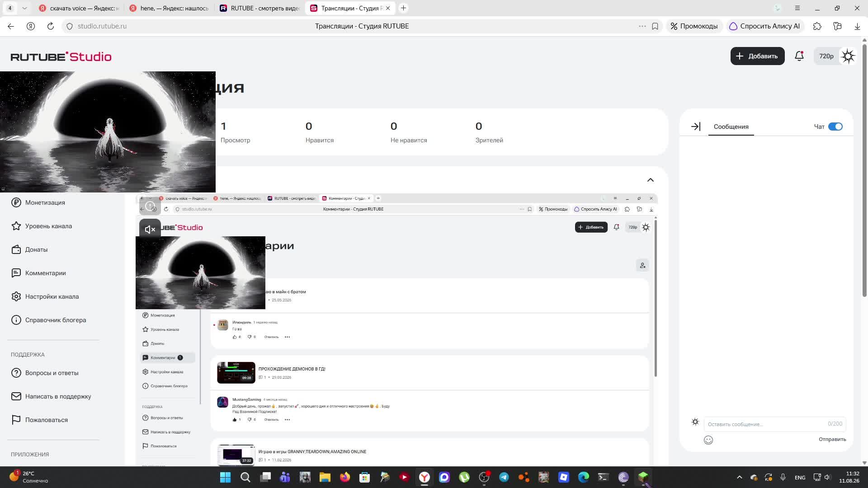Viewport: 868px width, 488px height.
Task: Click the 0/200 character counter
Action: coord(835,424)
